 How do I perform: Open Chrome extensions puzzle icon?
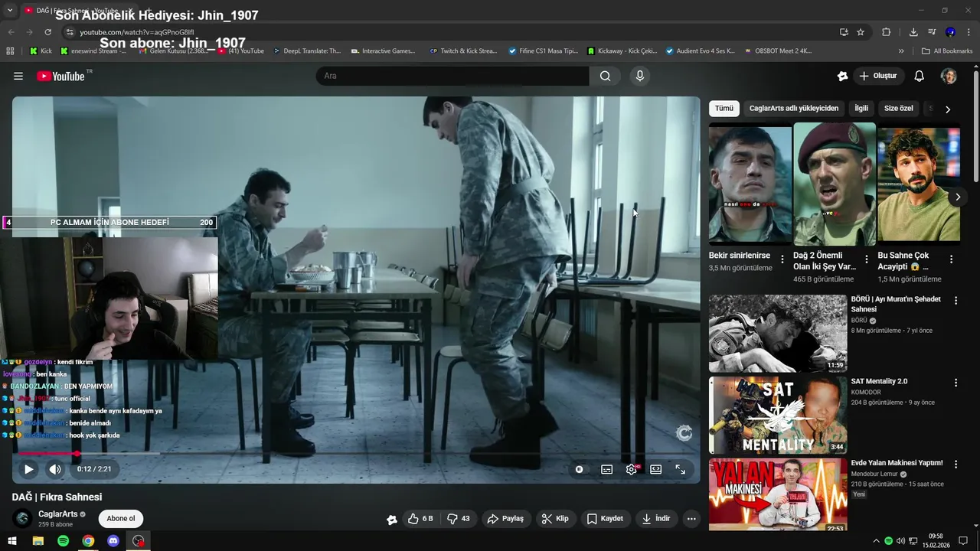pyautogui.click(x=886, y=32)
